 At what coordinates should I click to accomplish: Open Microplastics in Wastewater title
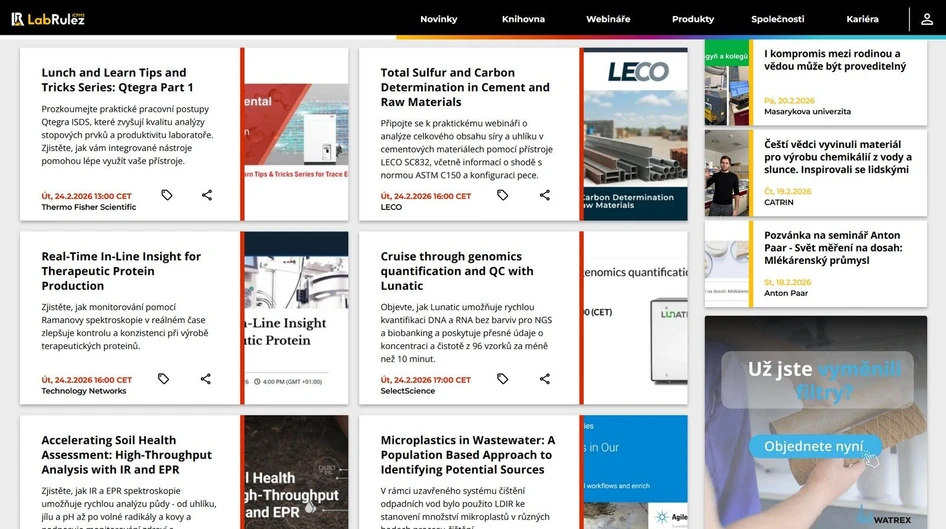point(468,455)
